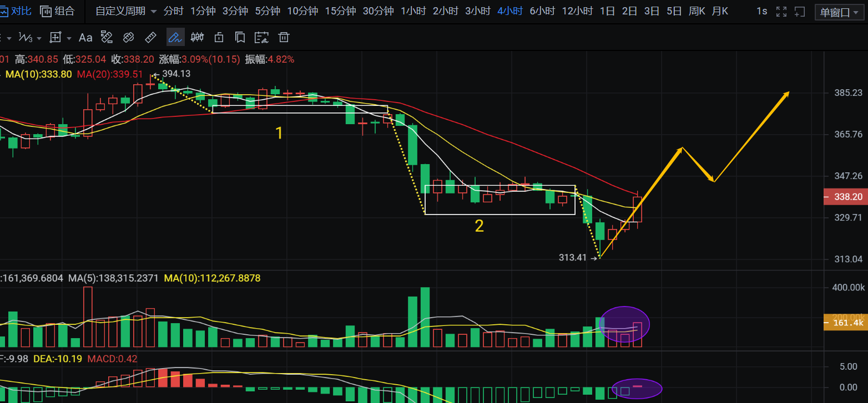Screen dimensions: 868x403
Task: Click the 313.04 price axis label
Action: tap(849, 259)
